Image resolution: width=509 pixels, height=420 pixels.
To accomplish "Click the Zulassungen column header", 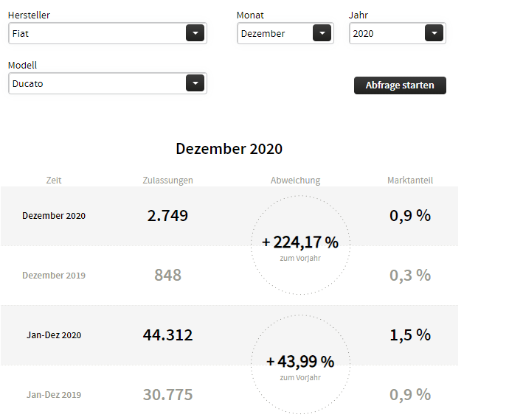I will (167, 180).
